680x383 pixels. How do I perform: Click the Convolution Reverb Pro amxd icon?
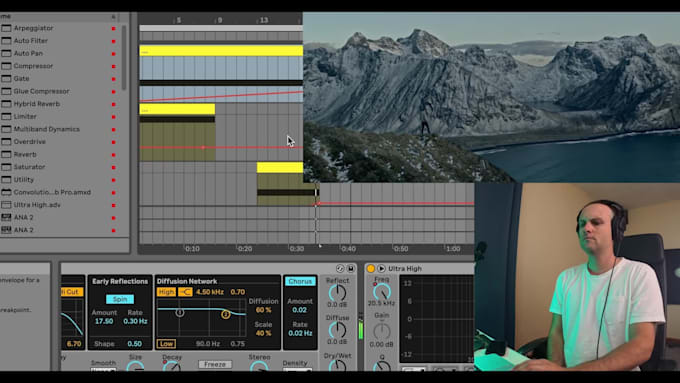pos(6,192)
